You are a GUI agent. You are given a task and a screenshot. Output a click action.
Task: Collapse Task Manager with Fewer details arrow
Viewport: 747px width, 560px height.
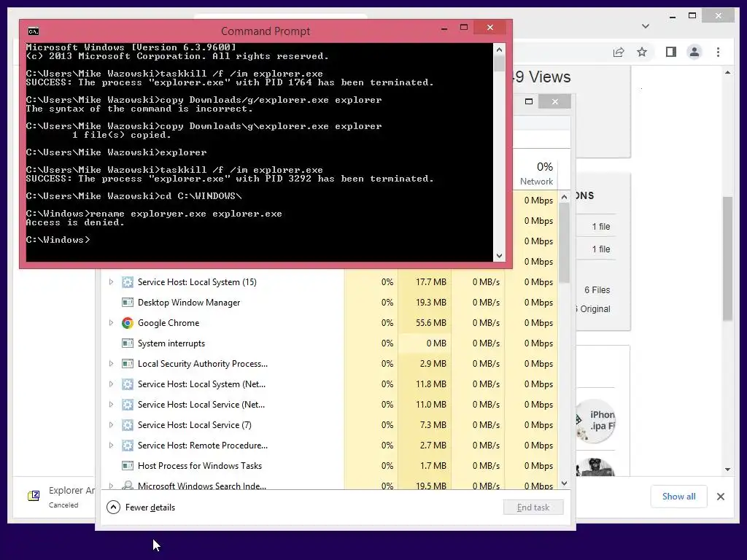pyautogui.click(x=113, y=507)
